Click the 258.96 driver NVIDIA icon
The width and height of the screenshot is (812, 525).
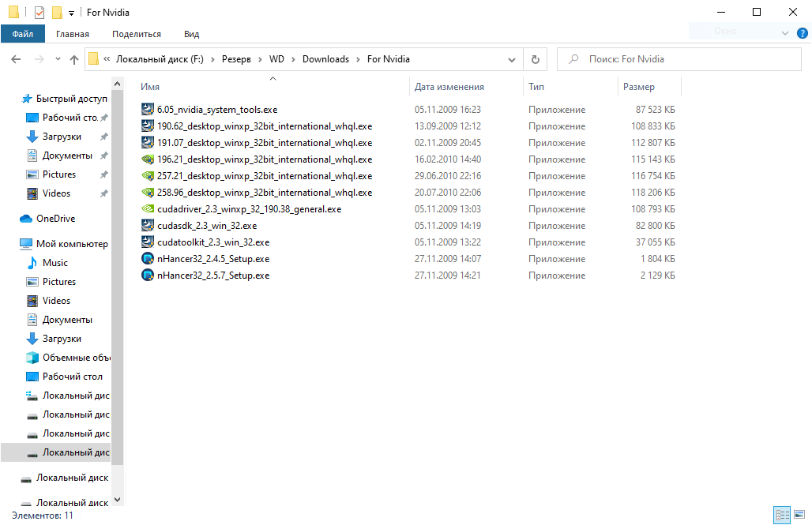point(148,192)
